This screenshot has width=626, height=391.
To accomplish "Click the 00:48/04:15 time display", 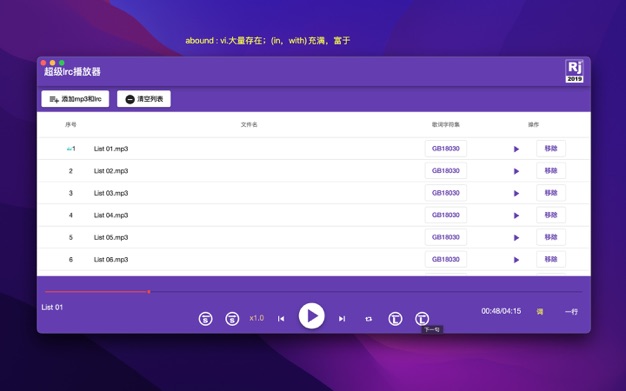I will [x=501, y=311].
